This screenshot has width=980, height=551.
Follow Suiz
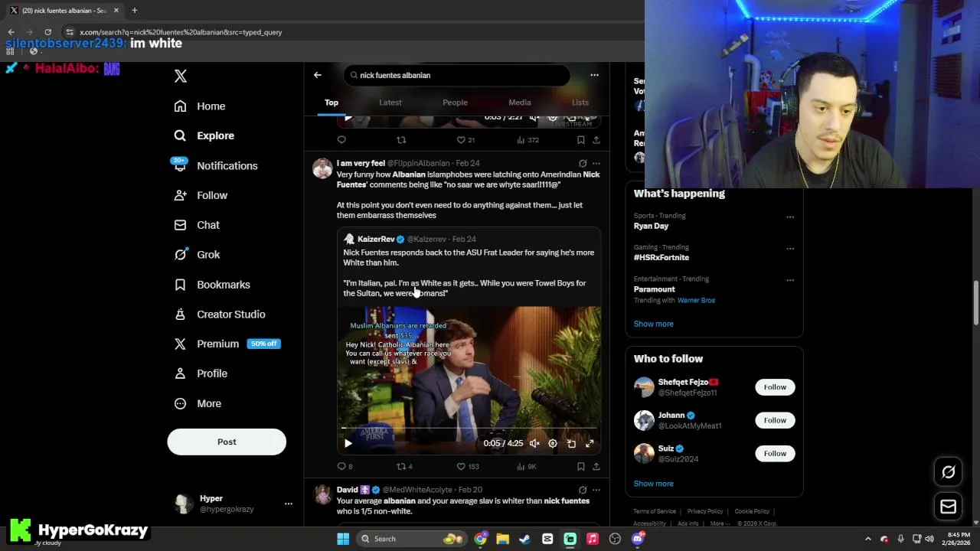pyautogui.click(x=775, y=454)
